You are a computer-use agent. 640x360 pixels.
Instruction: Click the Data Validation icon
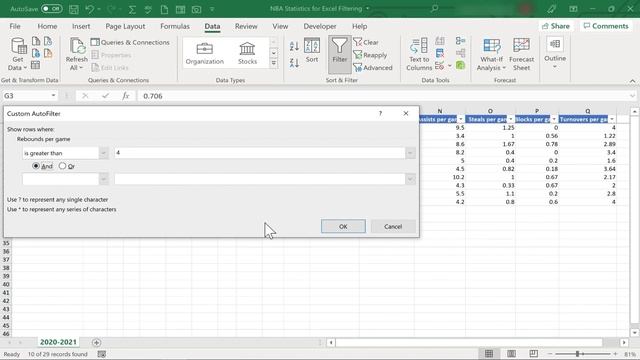[x=440, y=65]
